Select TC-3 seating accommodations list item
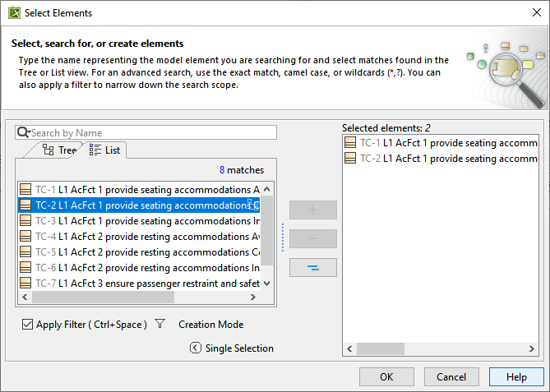550x392 pixels. [x=148, y=221]
